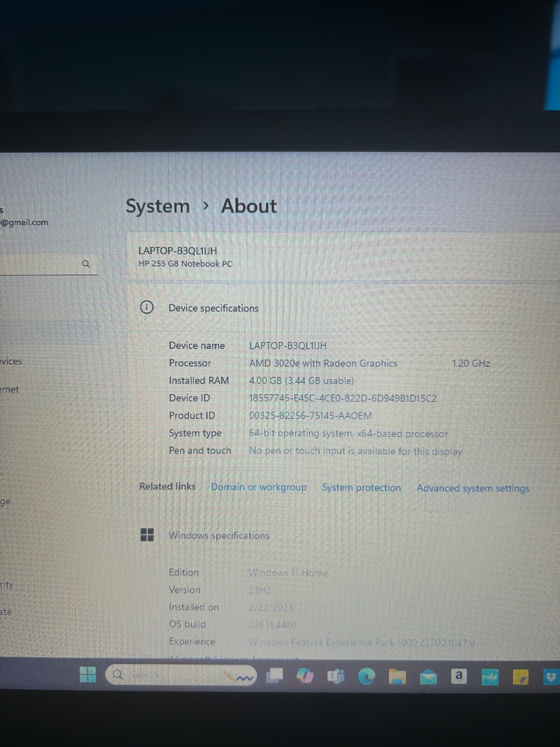Open the Windows Start menu
560x747 pixels.
pyautogui.click(x=88, y=674)
